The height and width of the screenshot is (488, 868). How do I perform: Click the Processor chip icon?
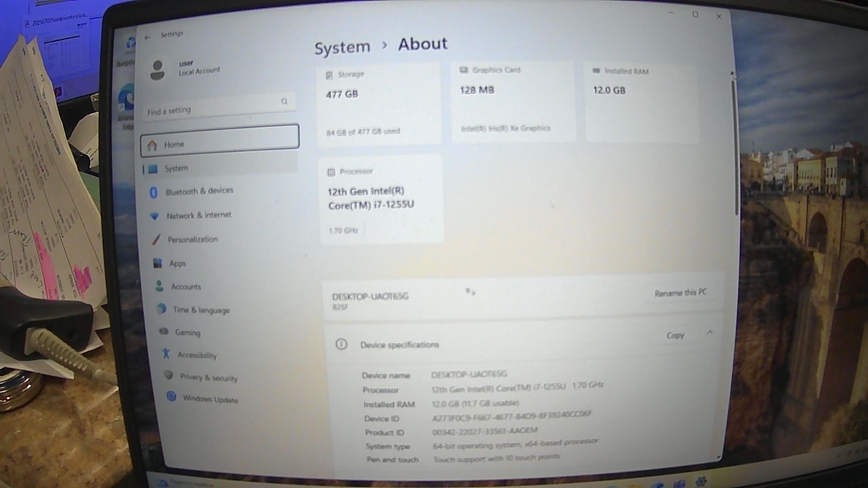coord(331,172)
